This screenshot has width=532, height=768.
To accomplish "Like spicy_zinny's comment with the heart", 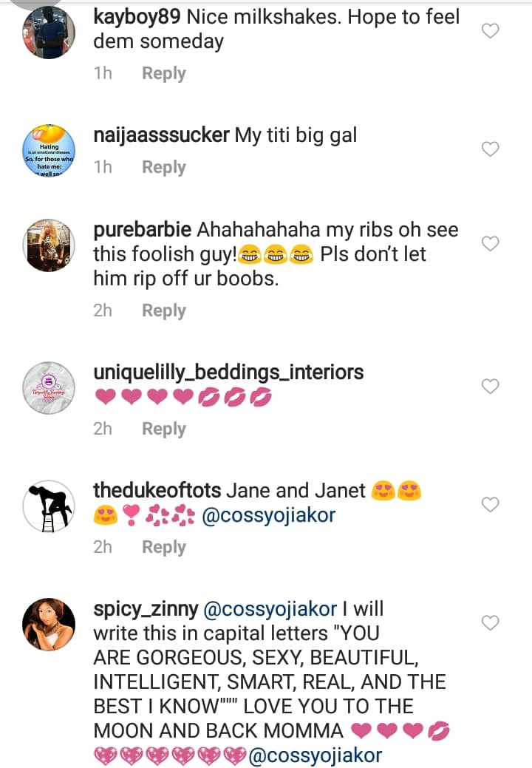I will (x=491, y=623).
